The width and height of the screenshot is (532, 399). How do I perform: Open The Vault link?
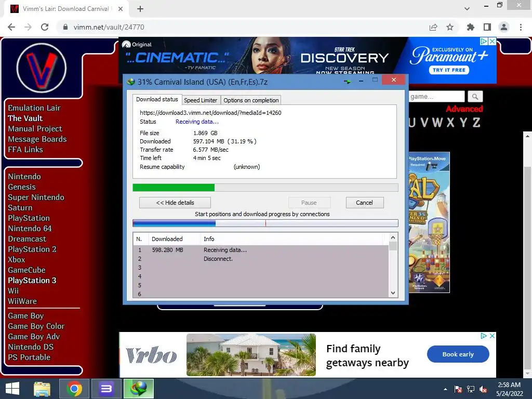click(25, 118)
